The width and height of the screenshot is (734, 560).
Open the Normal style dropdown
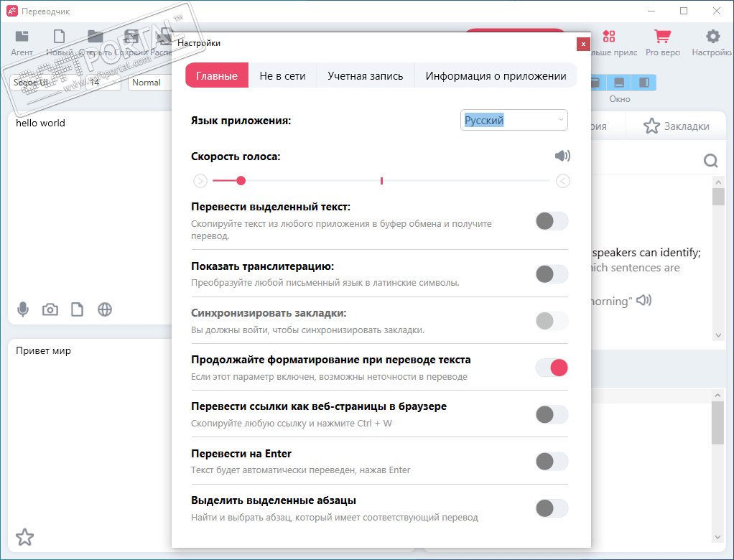tap(150, 83)
